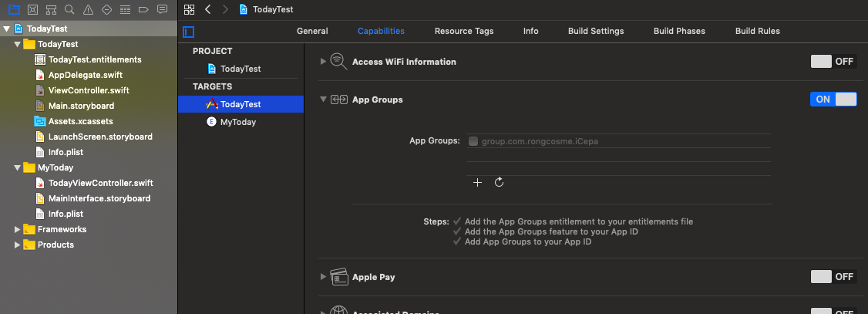
Task: Open the Report navigator icon
Action: click(x=162, y=9)
